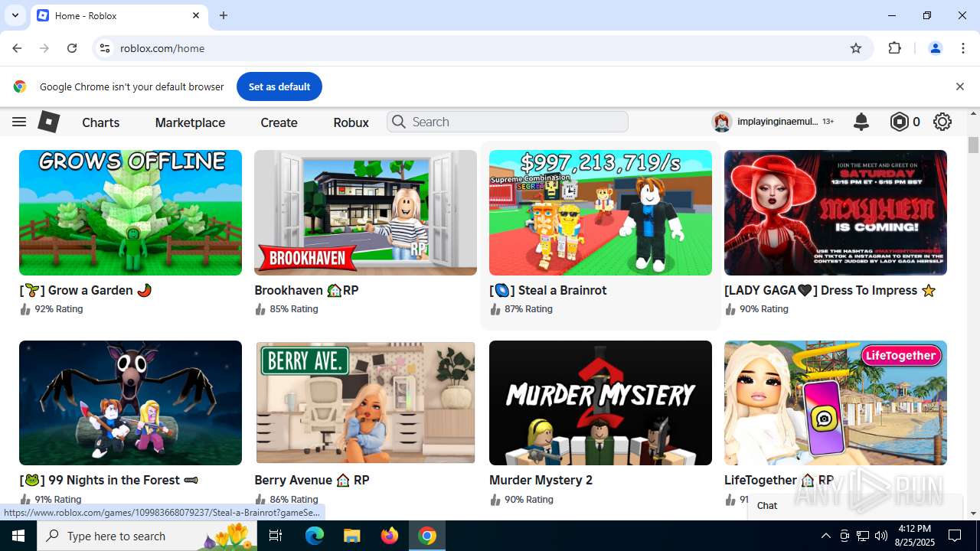Screen dimensions: 980x551
Task: Open Windows Start menu
Action: coord(18,536)
